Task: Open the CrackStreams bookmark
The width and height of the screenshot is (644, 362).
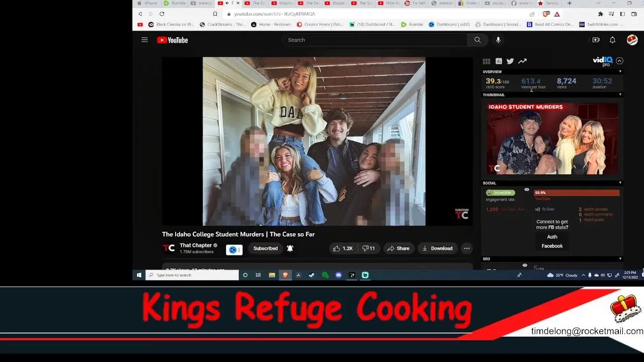Action: pyautogui.click(x=222, y=24)
